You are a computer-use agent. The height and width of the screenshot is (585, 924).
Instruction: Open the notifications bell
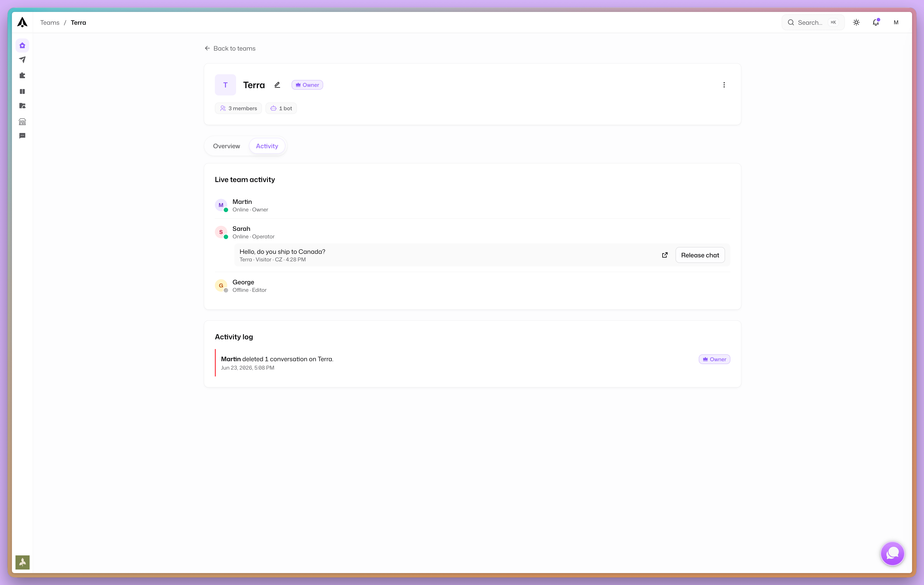point(876,22)
